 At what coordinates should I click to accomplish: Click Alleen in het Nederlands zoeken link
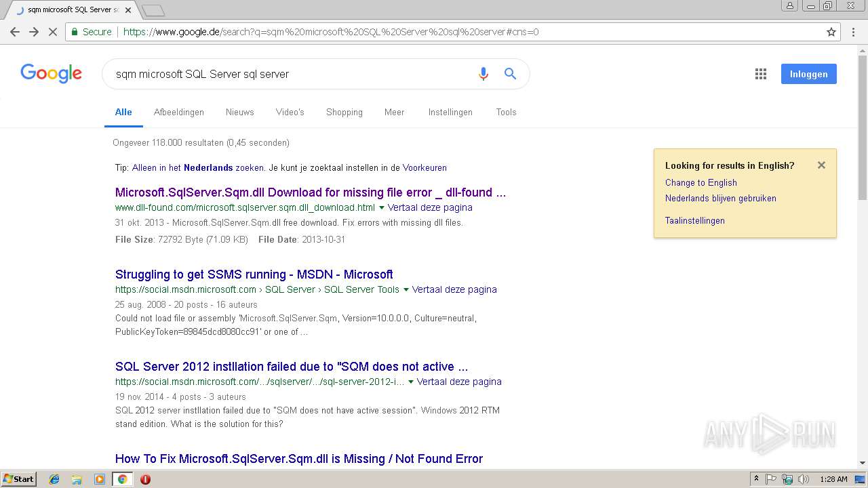(x=198, y=168)
